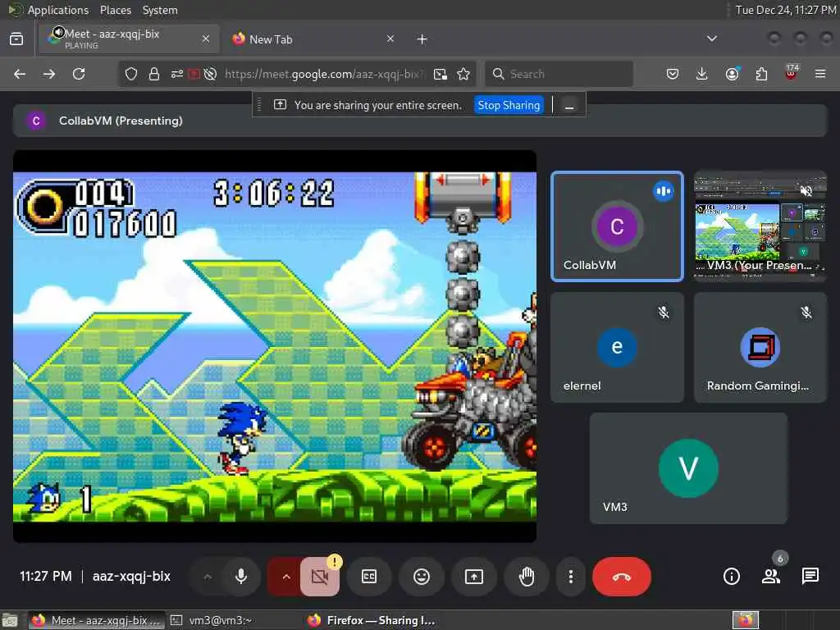
Task: Select the Random Gaming participant tile
Action: click(x=760, y=347)
